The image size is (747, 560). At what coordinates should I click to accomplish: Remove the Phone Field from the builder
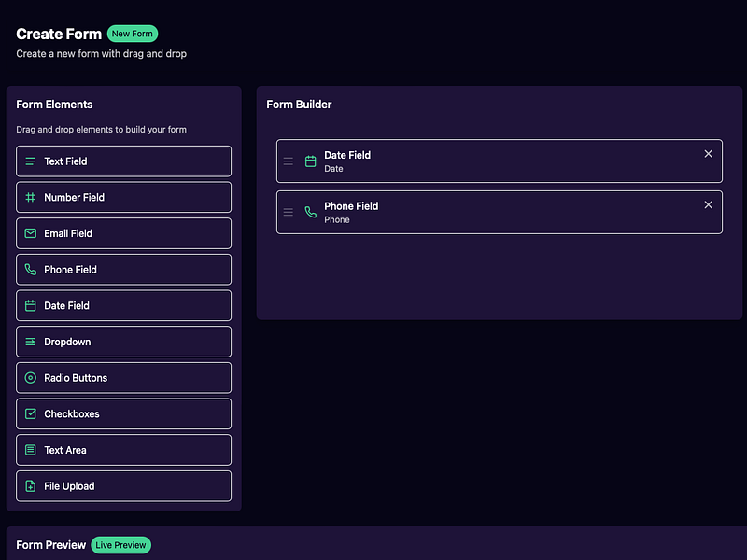click(x=709, y=204)
